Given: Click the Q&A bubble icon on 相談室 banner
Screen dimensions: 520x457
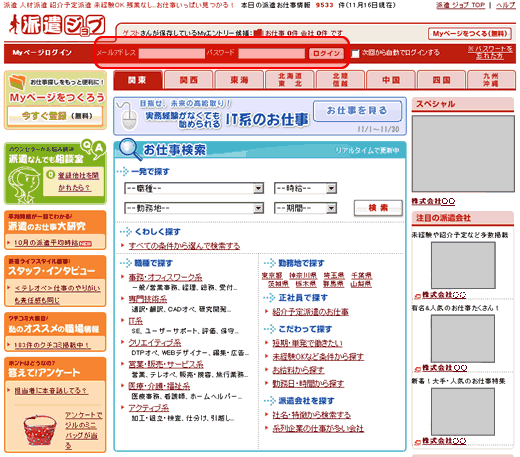Looking at the screenshot, I should (93, 148).
